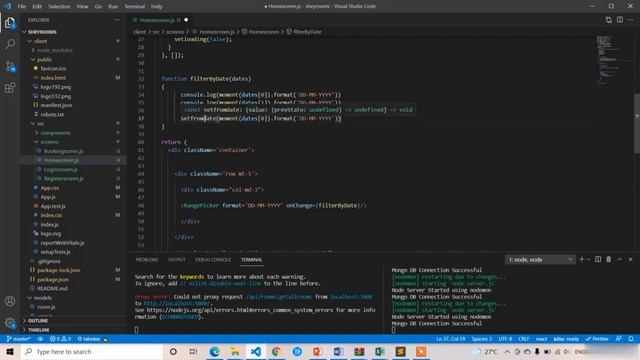Click the editor vertical scrollbar
This screenshot has width=640, height=360.
pyautogui.click(x=637, y=123)
